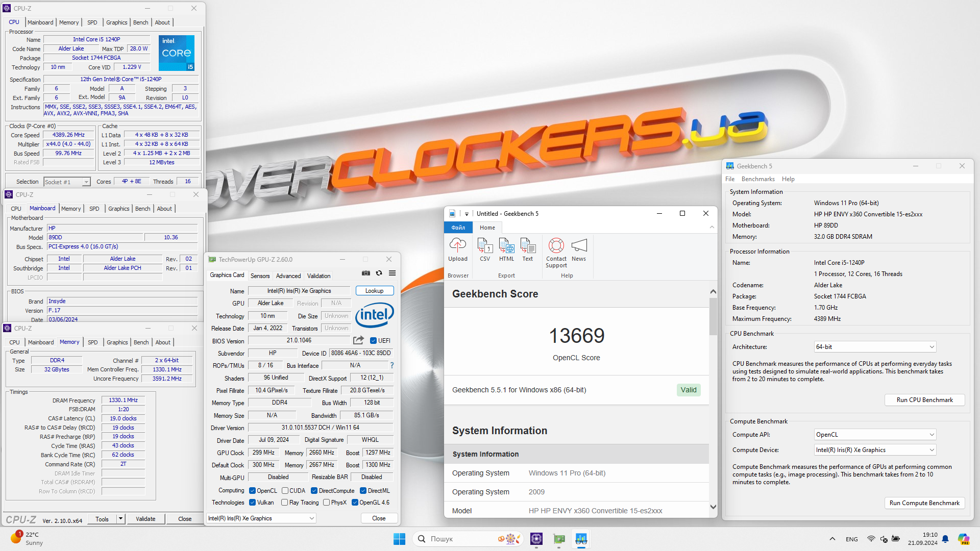Toggle the UEFI checkbox in GPU-Z
980x551 pixels.
pos(373,341)
